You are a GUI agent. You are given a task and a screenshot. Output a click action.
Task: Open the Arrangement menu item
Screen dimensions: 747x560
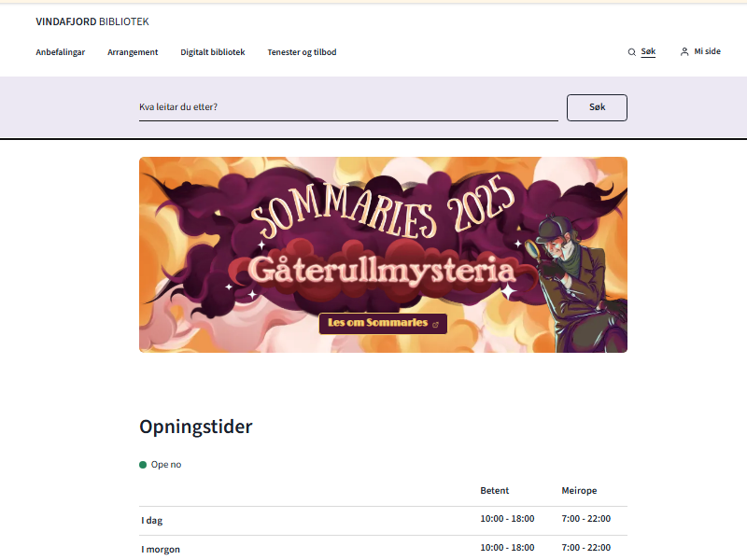(x=133, y=52)
